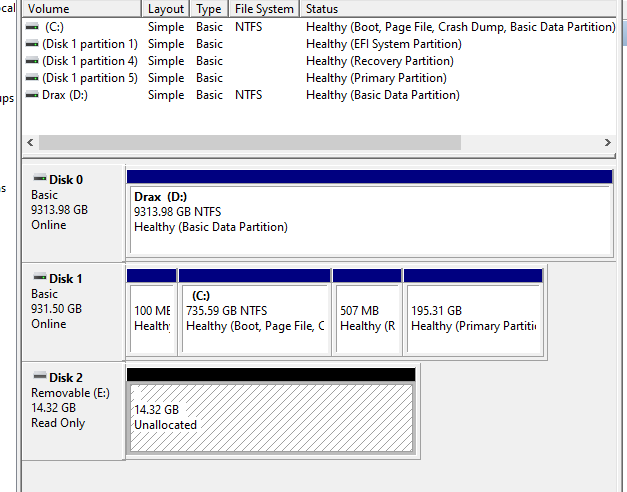Sort by the Status column header
The image size is (627, 492).
coord(458,8)
